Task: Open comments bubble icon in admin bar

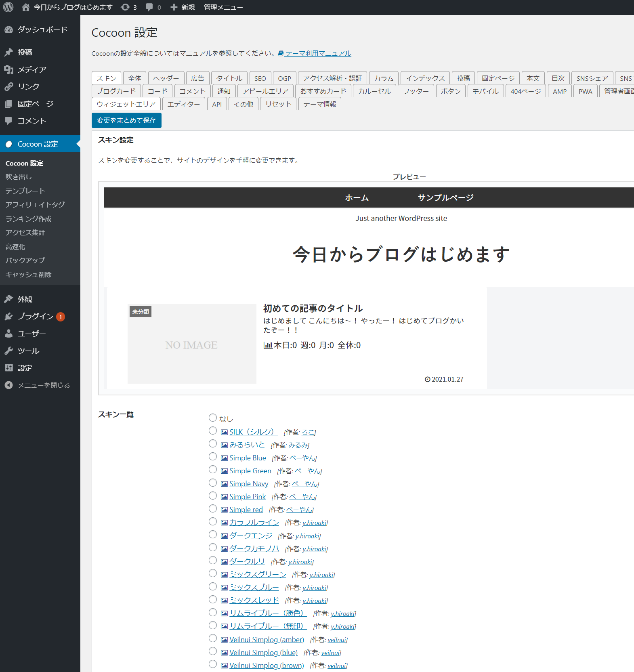Action: [149, 7]
